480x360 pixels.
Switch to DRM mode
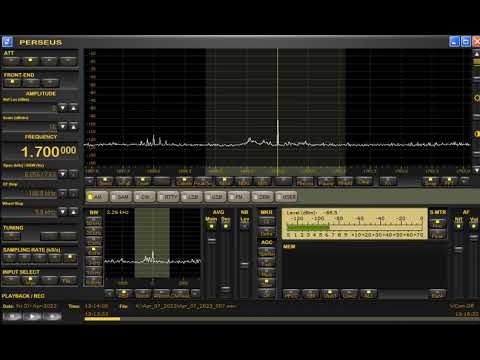[x=262, y=197]
